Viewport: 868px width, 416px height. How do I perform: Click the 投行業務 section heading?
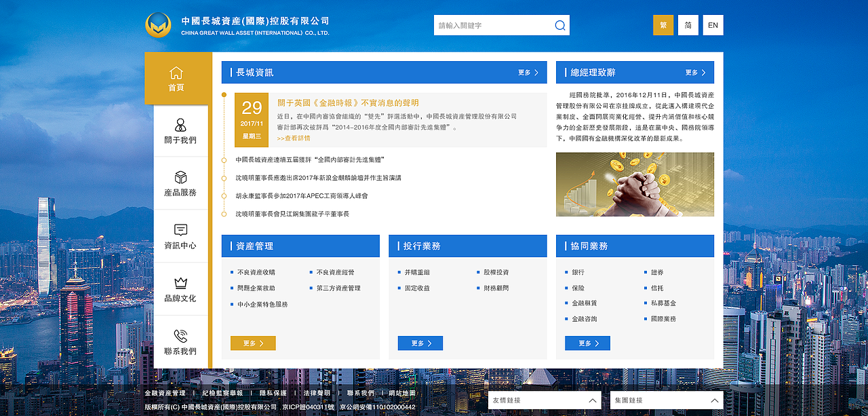coord(422,246)
